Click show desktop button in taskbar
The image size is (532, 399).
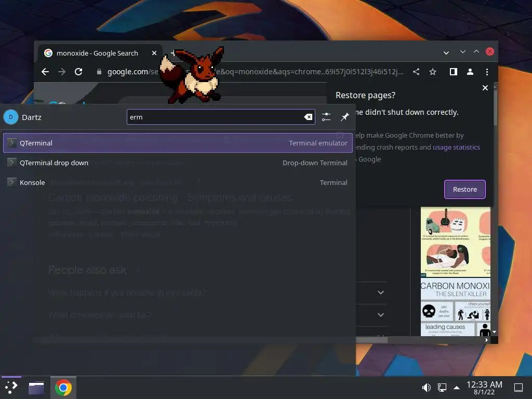tap(518, 388)
